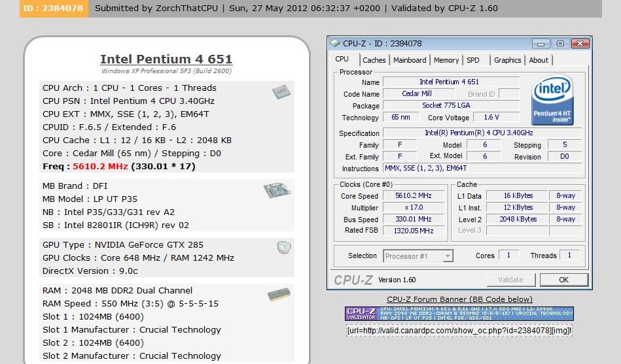This screenshot has height=364, width=621.
Task: Click the Package value Socket 775 LGA
Action: pos(451,106)
